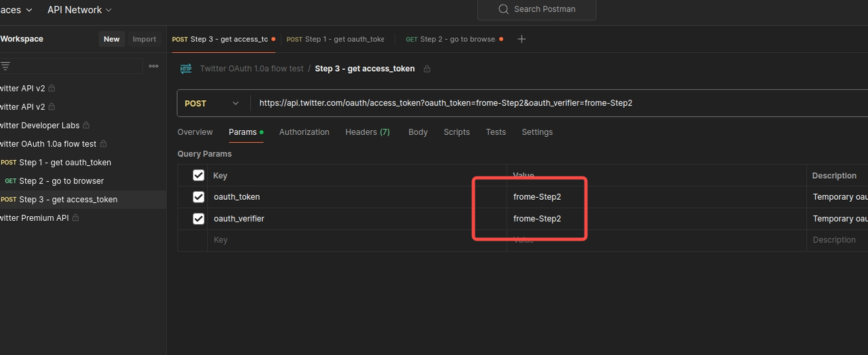Click the search icon in Search Postman
The height and width of the screenshot is (355, 868).
tap(503, 9)
